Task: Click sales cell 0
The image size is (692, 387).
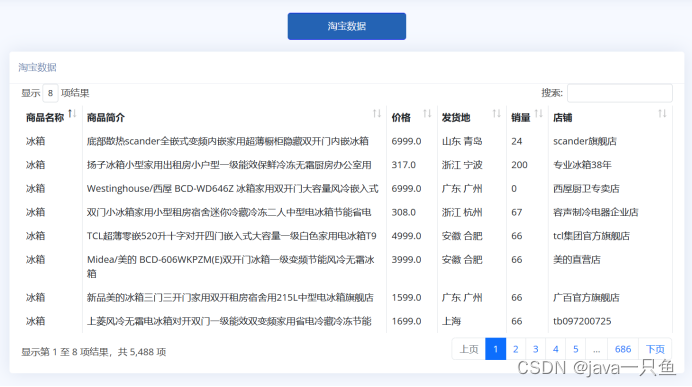Action: (x=514, y=189)
